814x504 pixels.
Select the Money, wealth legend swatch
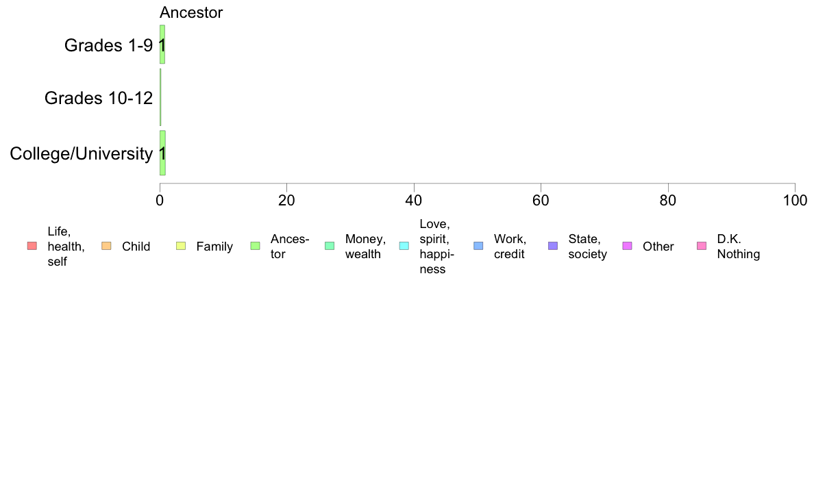coord(330,246)
